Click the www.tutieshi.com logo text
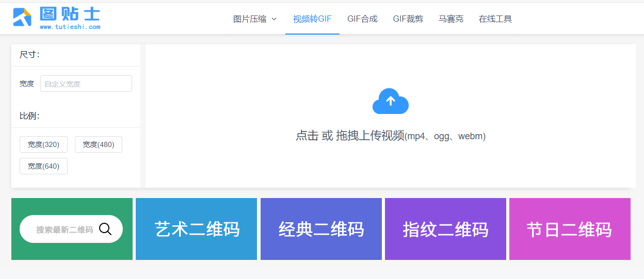Screen dimensions: 644x279 70,27
